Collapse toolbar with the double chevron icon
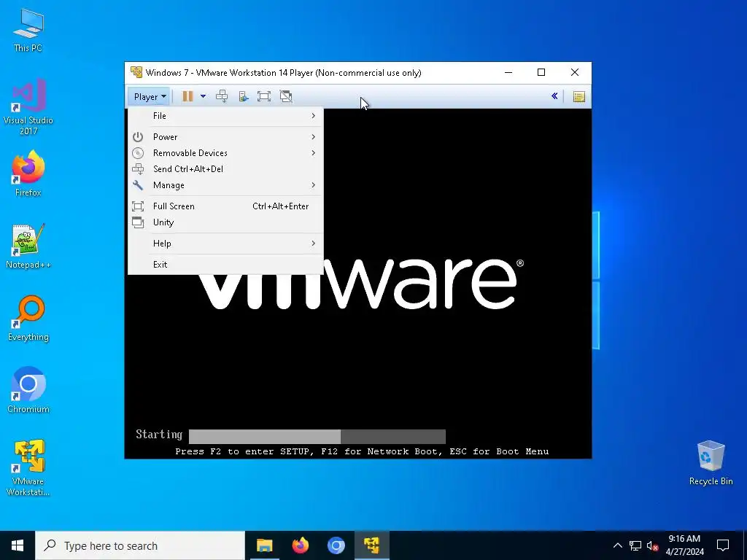Screen dimensions: 747x560 click(x=554, y=96)
